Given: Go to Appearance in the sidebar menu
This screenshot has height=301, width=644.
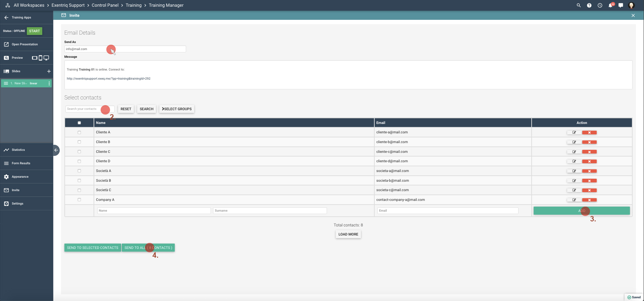Looking at the screenshot, I should (20, 177).
